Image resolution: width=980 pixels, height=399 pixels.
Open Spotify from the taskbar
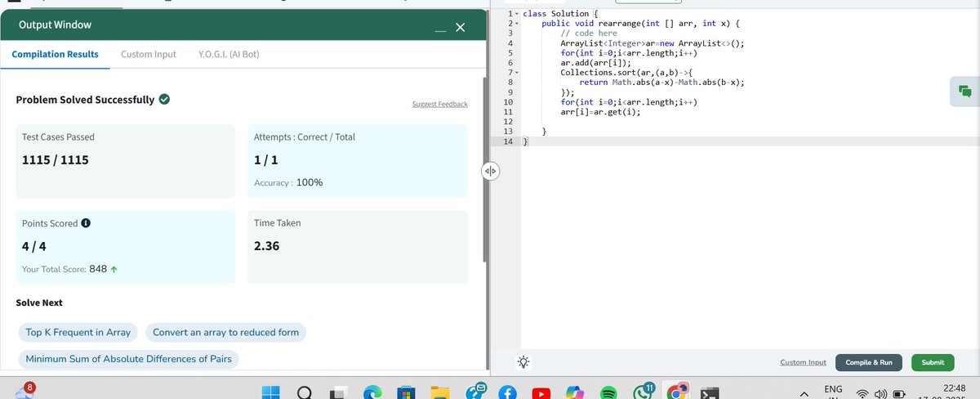[x=609, y=392]
